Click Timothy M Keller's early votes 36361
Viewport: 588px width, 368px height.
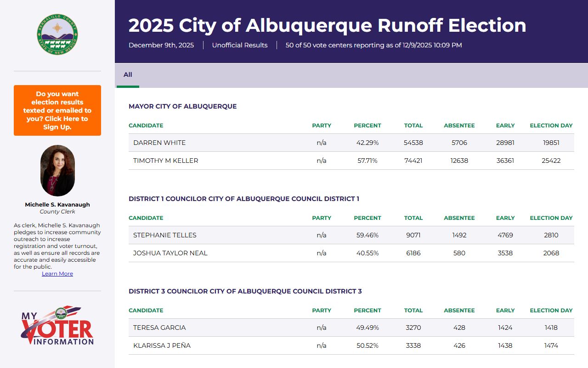click(x=505, y=161)
